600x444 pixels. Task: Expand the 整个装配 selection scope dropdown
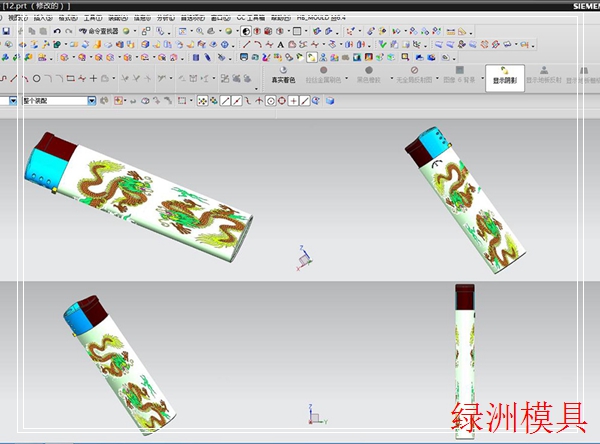(x=92, y=101)
